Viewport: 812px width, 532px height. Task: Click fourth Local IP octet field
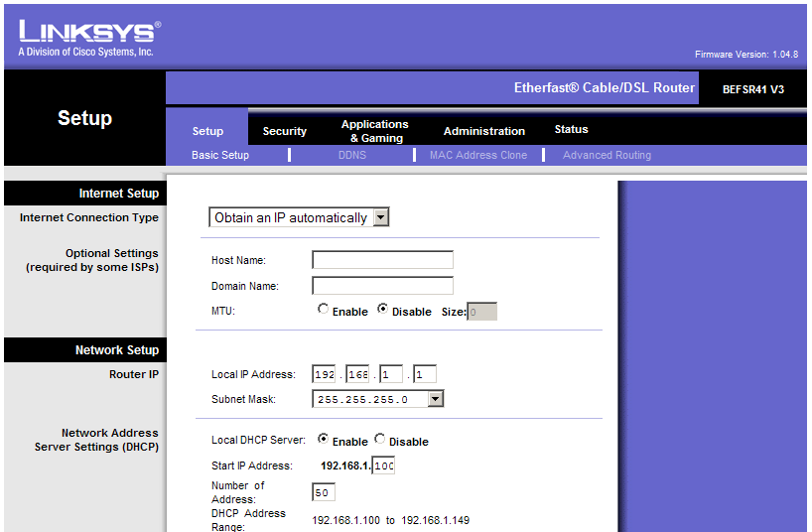click(425, 374)
